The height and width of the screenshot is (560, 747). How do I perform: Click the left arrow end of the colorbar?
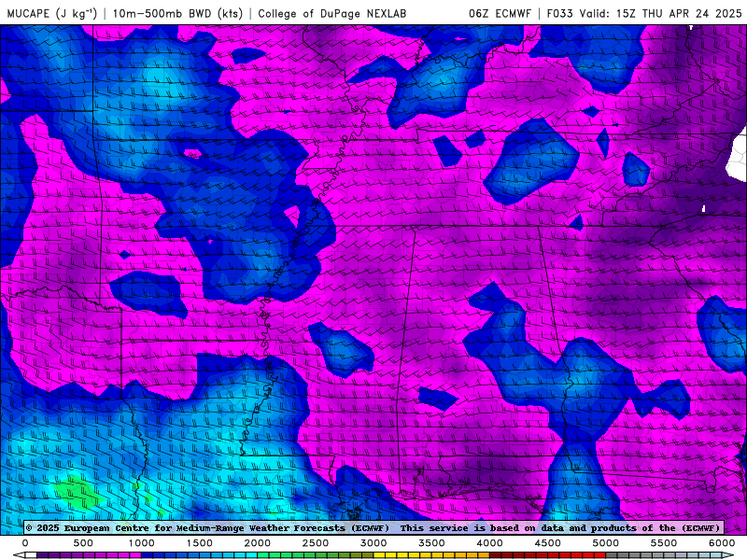[18, 555]
